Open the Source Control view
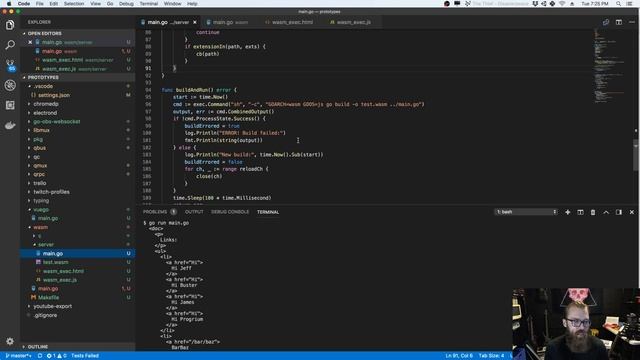The height and width of the screenshot is (360, 640). click(10, 65)
